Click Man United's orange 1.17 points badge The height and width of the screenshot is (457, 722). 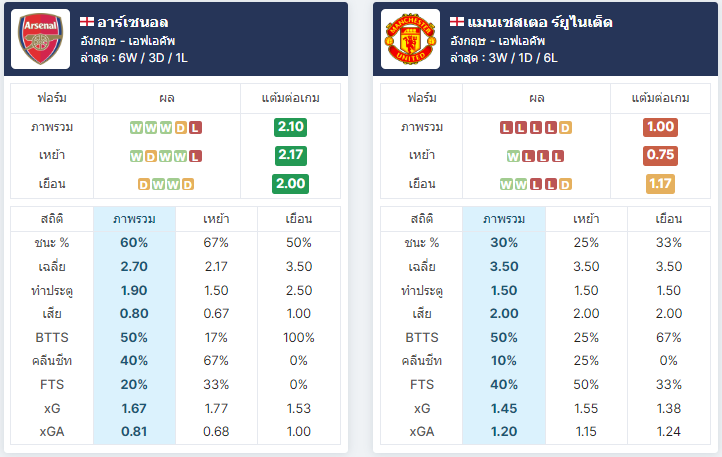pyautogui.click(x=660, y=184)
